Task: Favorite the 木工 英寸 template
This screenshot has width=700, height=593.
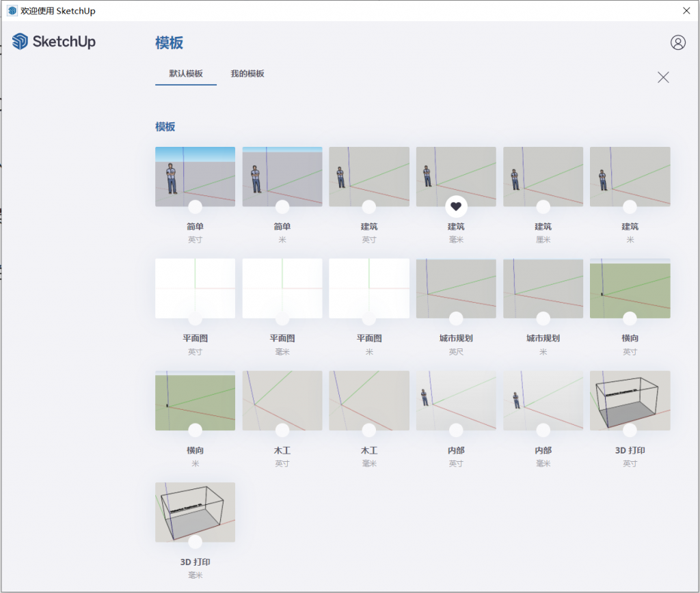Action: coord(282,430)
